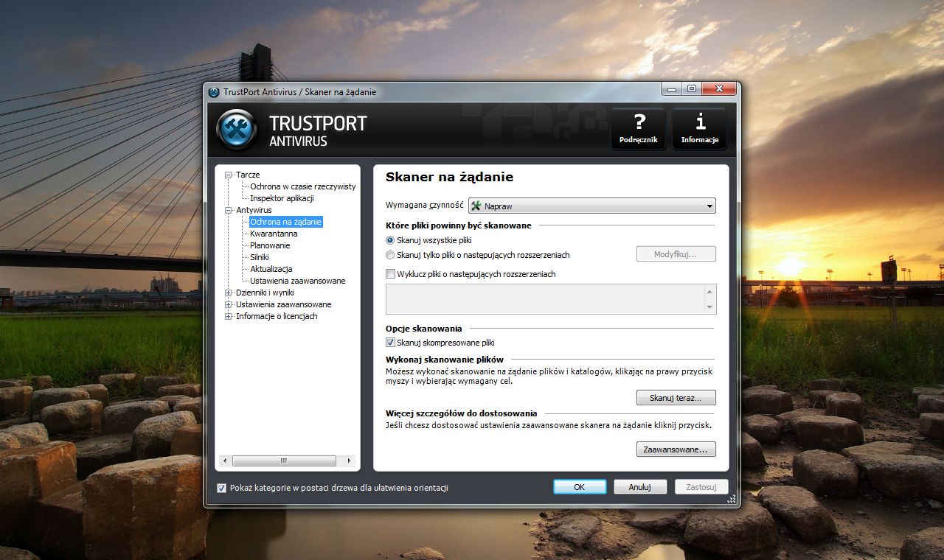This screenshot has width=944, height=560.
Task: Click the TrustPort wrench logo icon
Action: pos(237,130)
